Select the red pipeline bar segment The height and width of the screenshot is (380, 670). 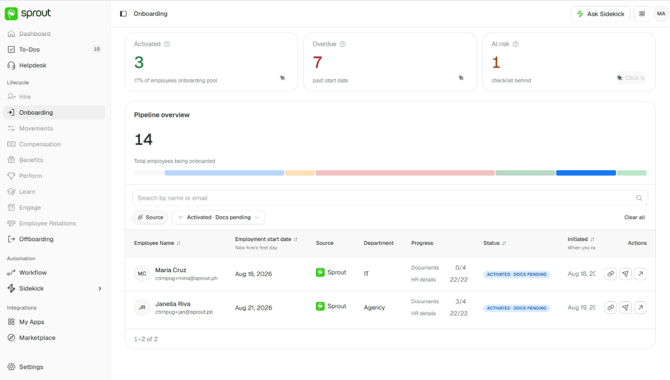pyautogui.click(x=405, y=173)
